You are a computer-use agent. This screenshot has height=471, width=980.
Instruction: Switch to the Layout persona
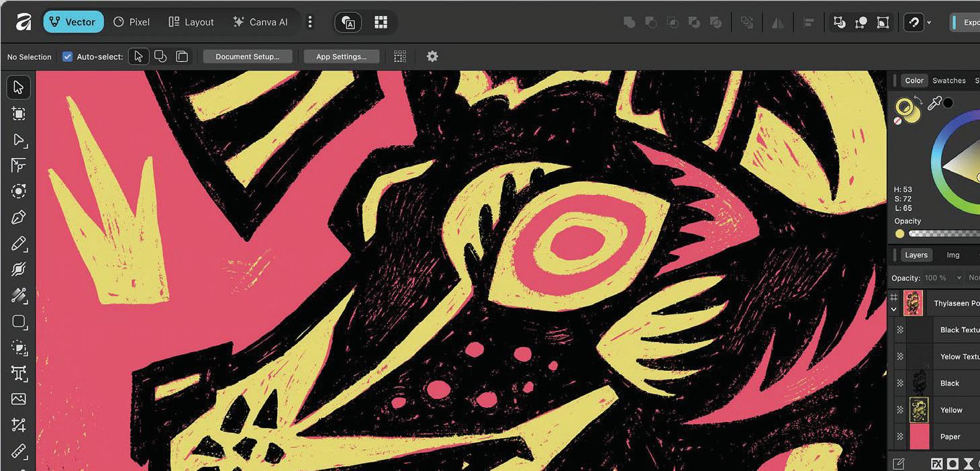191,22
